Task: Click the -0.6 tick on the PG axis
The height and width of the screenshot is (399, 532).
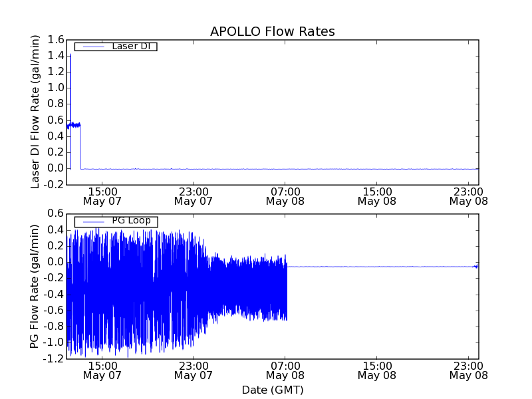Action: tap(53, 310)
